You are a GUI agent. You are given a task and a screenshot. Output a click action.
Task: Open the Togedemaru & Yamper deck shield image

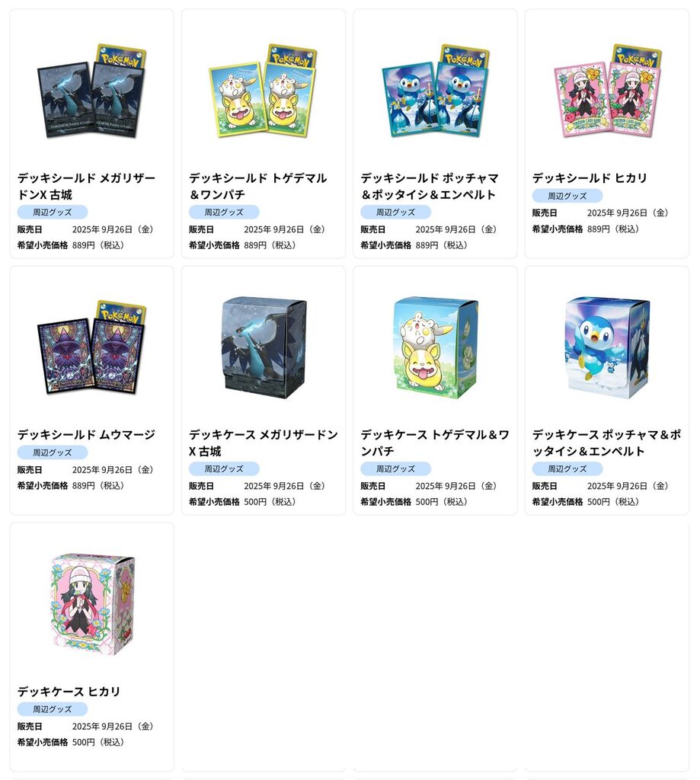(264, 91)
